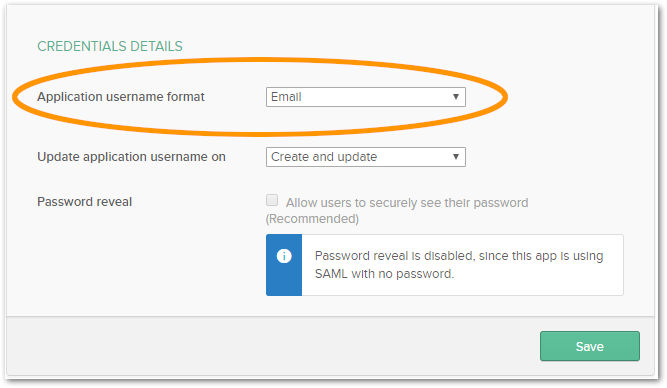667x388 pixels.
Task: Click the 'Update application username on' label
Action: pyautogui.click(x=131, y=157)
